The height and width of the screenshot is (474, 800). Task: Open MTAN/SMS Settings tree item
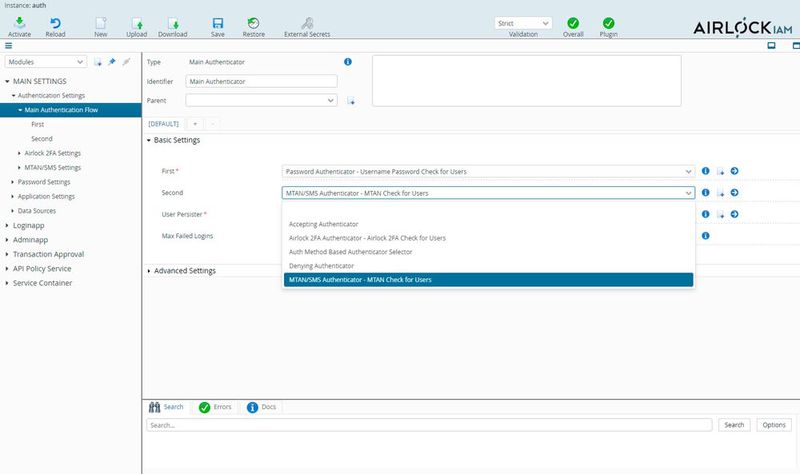pos(53,167)
